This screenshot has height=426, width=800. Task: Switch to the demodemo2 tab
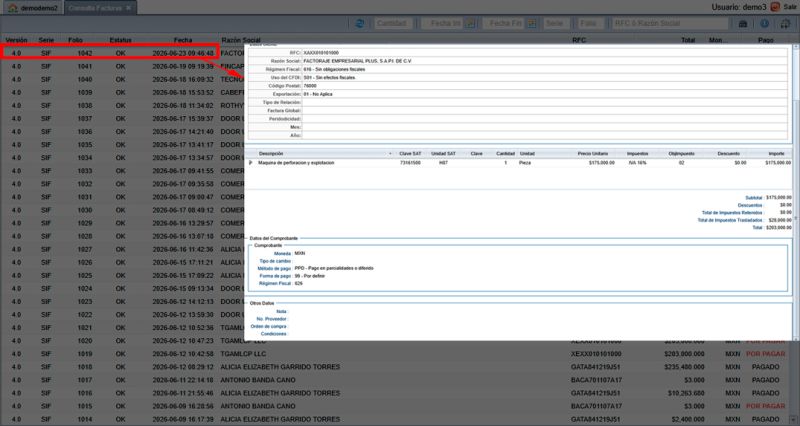point(33,8)
